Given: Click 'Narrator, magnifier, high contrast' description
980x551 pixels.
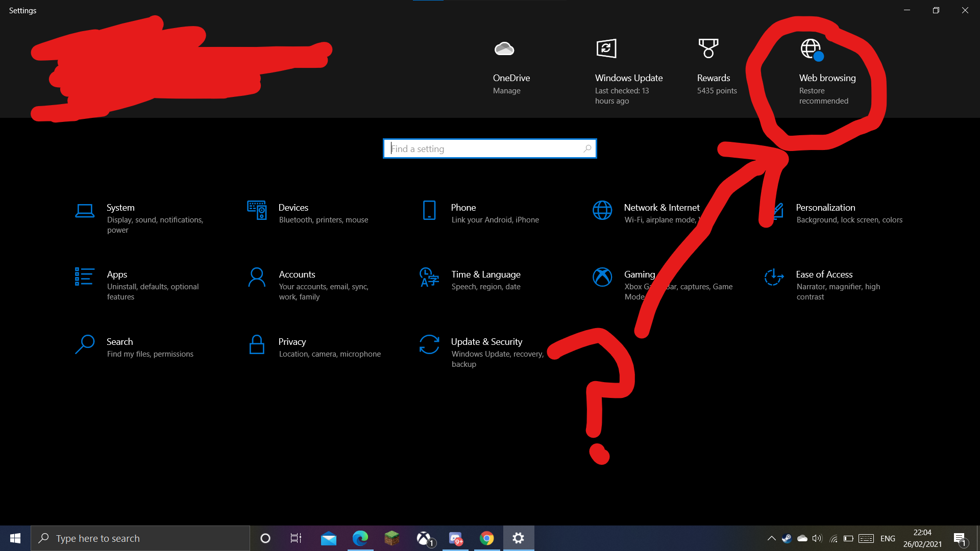Looking at the screenshot, I should coord(838,292).
